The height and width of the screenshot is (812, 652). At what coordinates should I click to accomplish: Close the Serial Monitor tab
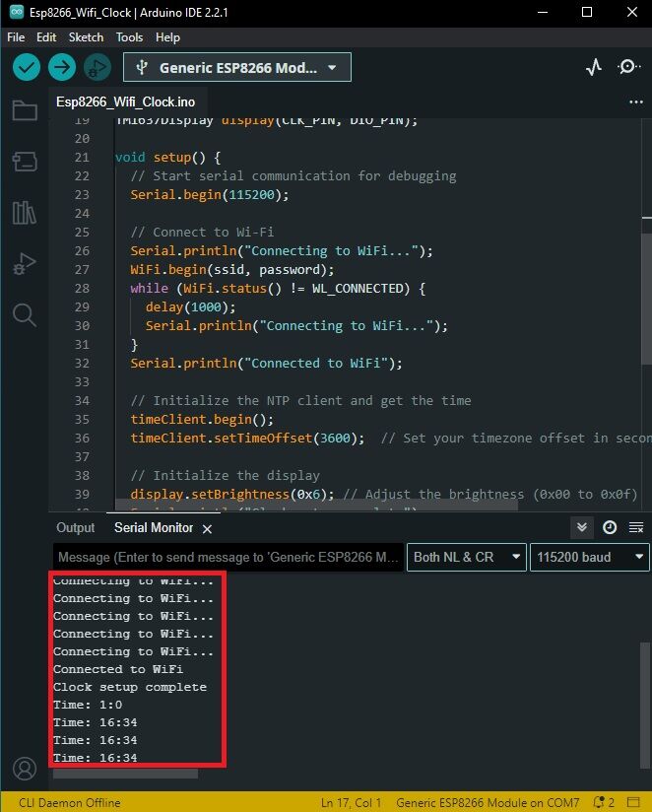[208, 529]
